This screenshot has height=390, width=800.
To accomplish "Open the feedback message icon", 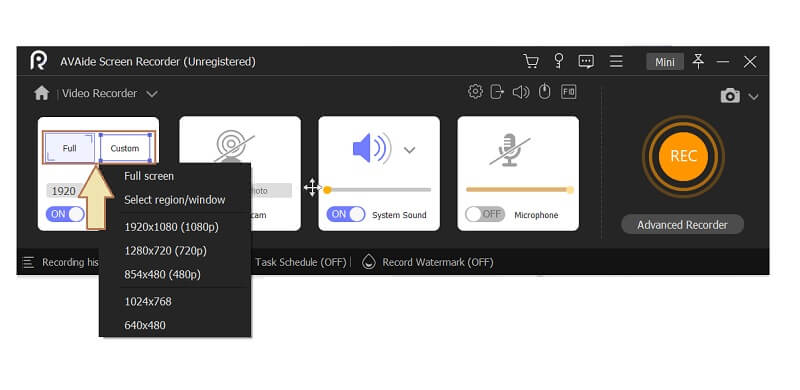I will tap(586, 62).
